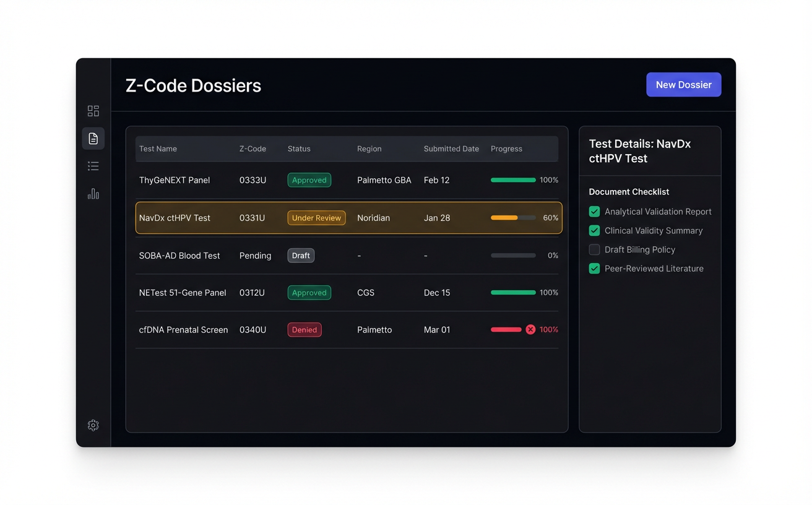Open the analytics bar chart icon
This screenshot has width=812, height=505.
pos(93,194)
